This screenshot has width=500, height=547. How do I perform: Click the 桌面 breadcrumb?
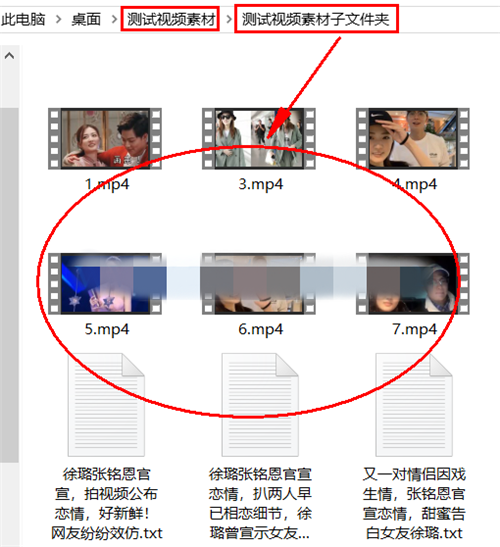point(86,19)
